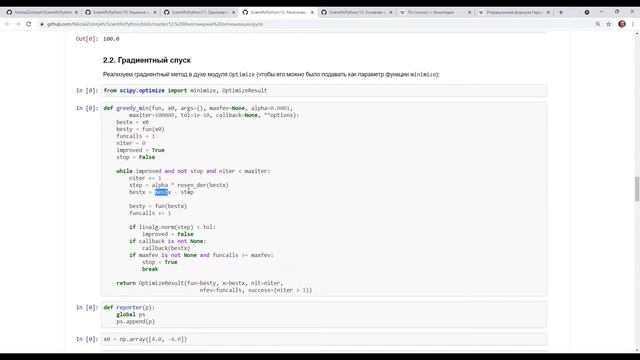The height and width of the screenshot is (360, 640).
Task: Click the 'return OptimizeResult' line
Action: 199,283
